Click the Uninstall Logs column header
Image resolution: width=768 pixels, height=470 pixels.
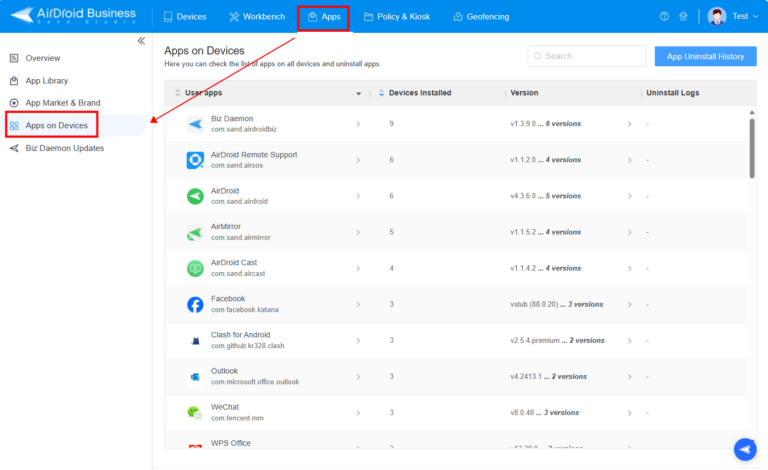672,93
